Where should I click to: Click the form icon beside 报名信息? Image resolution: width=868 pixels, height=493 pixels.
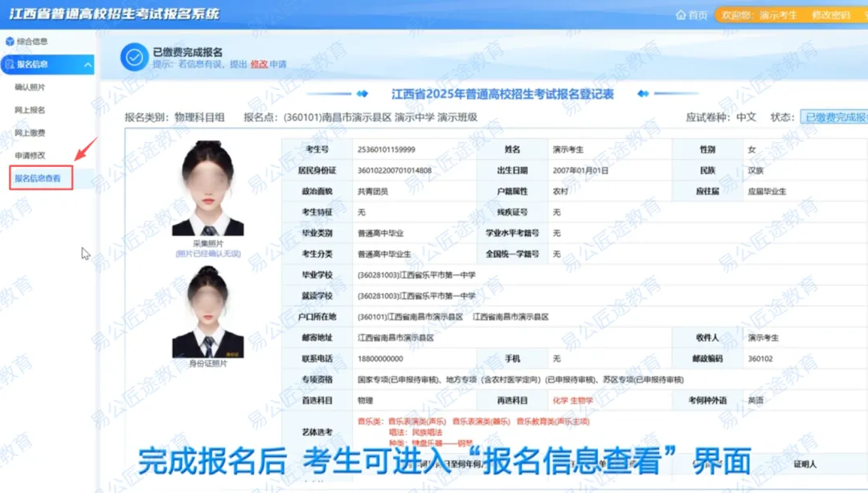pos(10,64)
